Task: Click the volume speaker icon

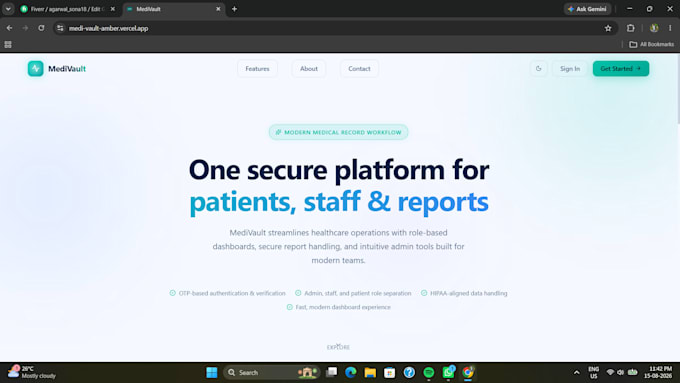Action: [x=621, y=372]
